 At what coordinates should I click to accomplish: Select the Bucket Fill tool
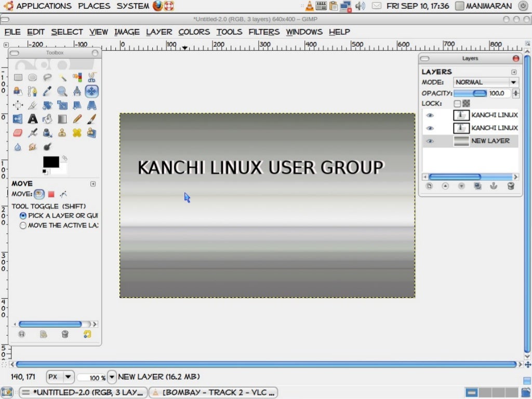47,119
